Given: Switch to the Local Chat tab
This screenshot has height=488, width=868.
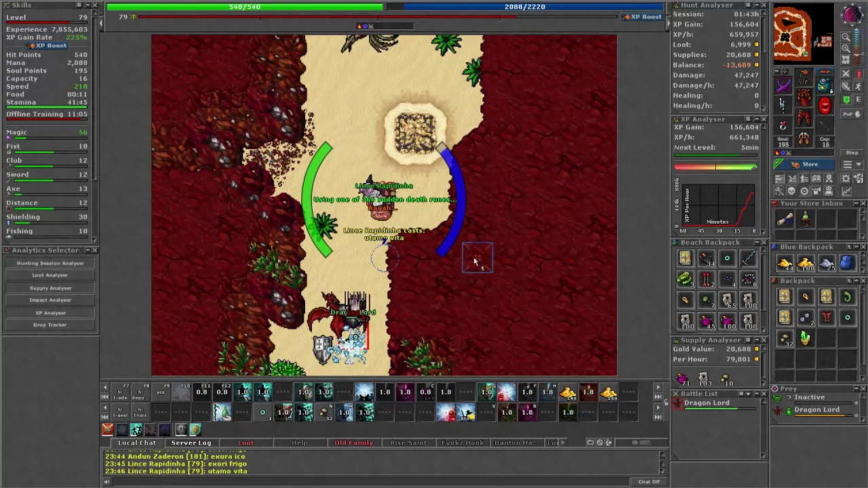Looking at the screenshot, I should coord(137,443).
